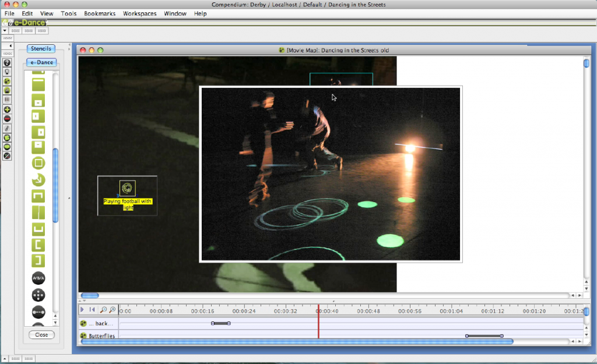597x364 pixels.
Task: Pick the ABA stencil shape
Action: tap(38, 278)
